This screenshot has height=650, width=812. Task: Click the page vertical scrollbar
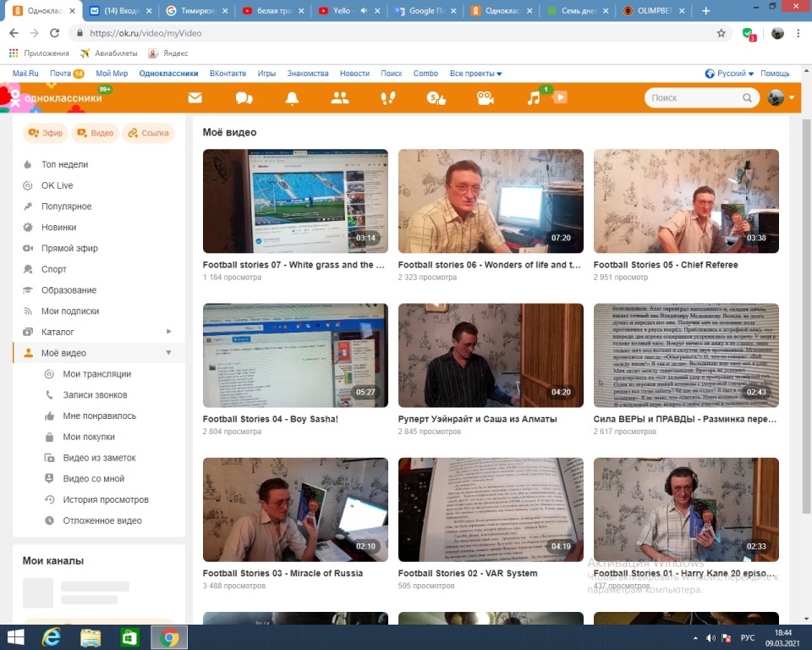(806, 317)
